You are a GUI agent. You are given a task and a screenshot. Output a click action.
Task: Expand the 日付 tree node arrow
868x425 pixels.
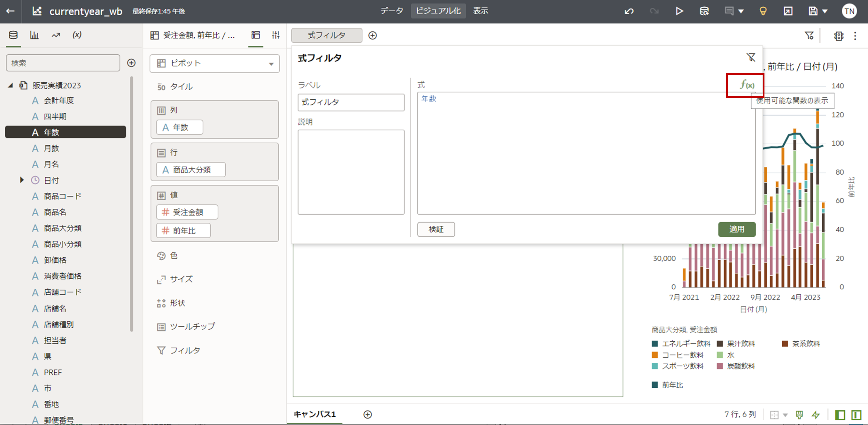click(x=22, y=180)
